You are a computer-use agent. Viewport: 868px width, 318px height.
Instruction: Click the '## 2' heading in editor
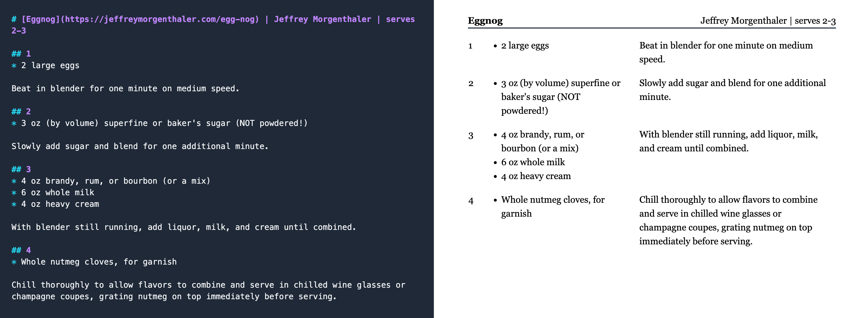[x=21, y=111]
